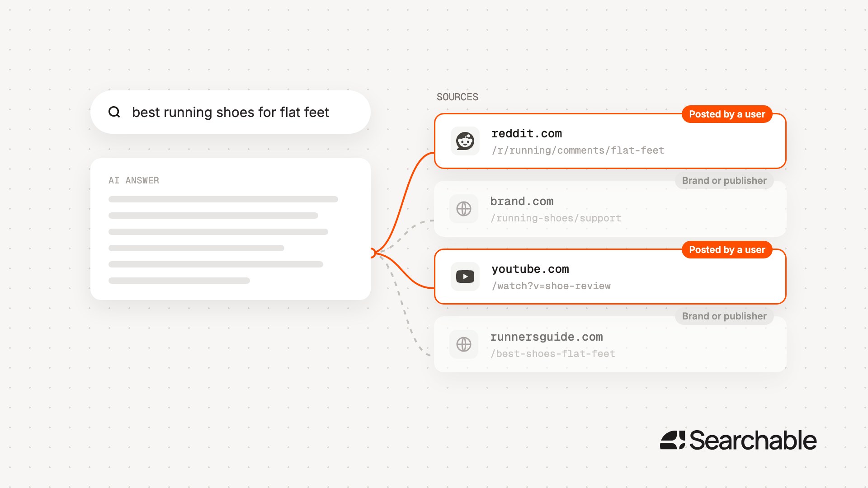
Task: Click the search field with running shoes query
Action: coord(231,112)
